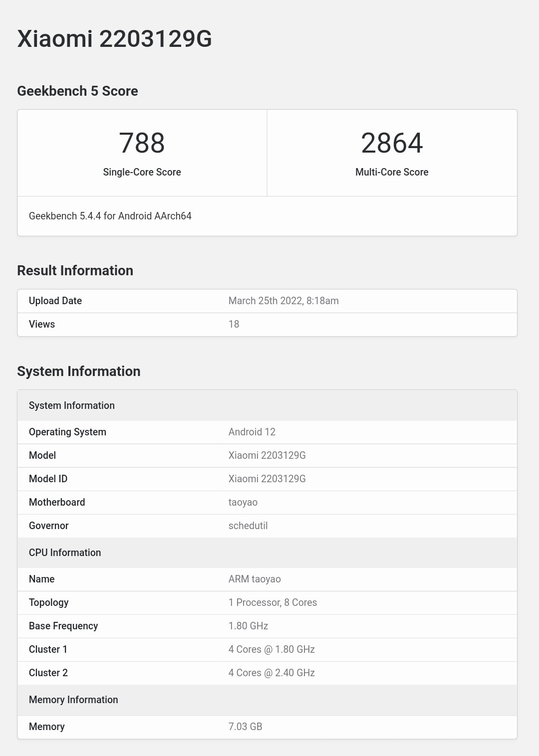Viewport: 539px width, 756px height.
Task: Click the Memory row label
Action: coord(47,727)
